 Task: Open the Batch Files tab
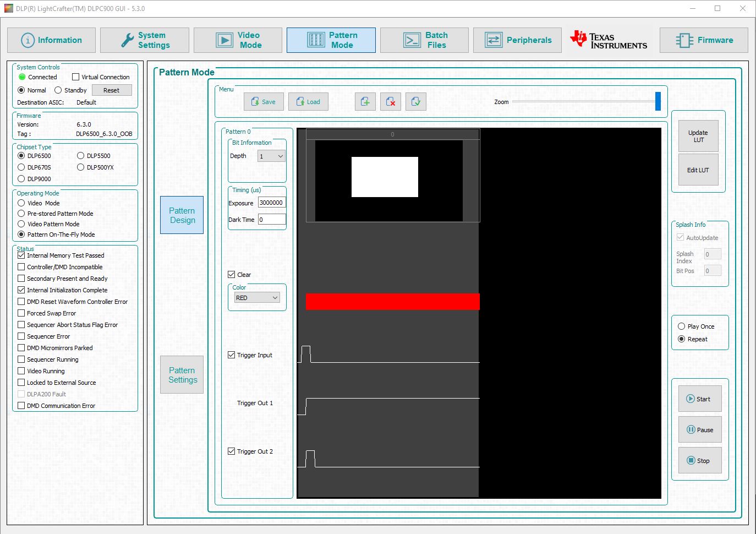point(424,40)
